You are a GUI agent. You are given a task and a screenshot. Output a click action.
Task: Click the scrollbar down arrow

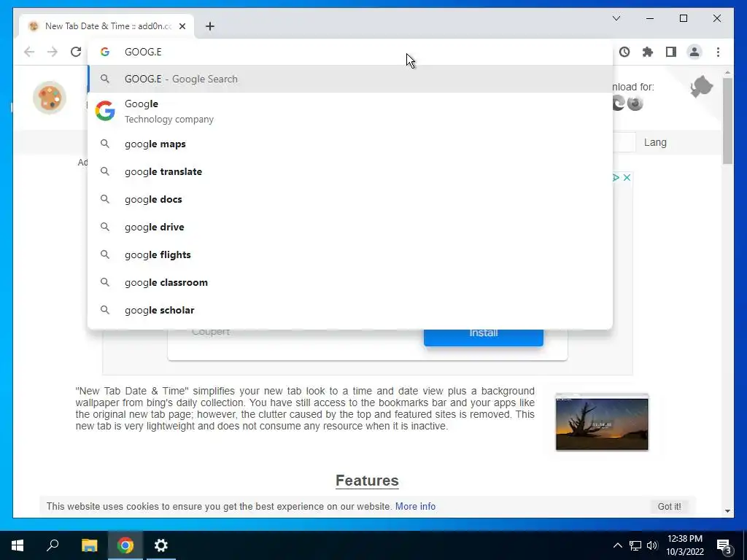point(727,511)
